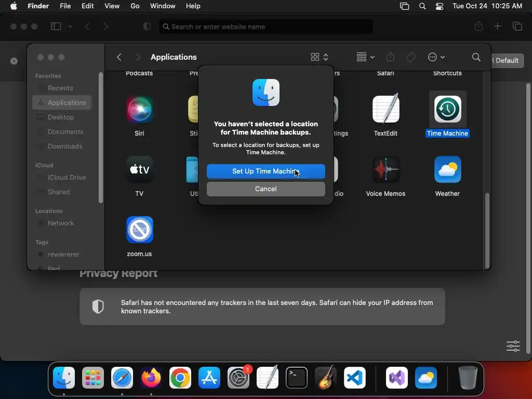Image resolution: width=532 pixels, height=399 pixels.
Task: Open Safari start page customize sliders
Action: (513, 345)
